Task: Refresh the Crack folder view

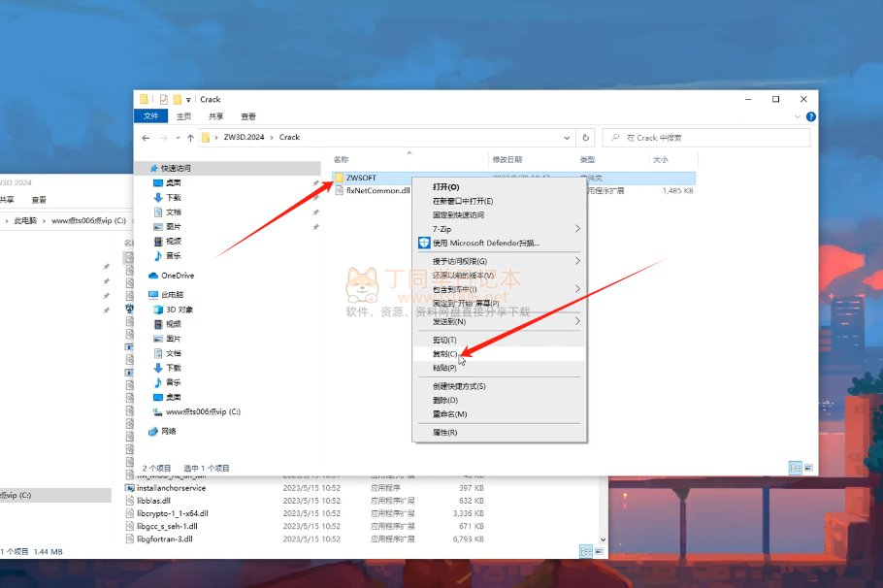Action: pos(584,138)
